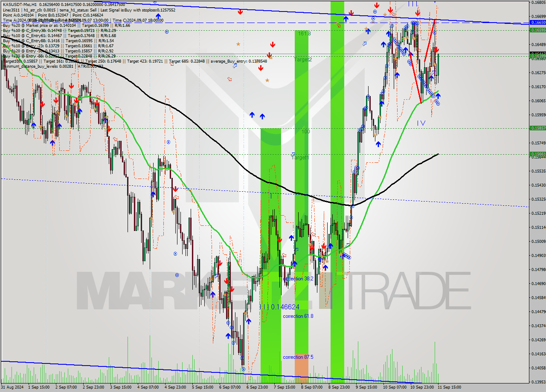Click the 3 Sep 15:00 time label
Image resolution: width=546 pixels, height=392 pixels.
click(x=121, y=387)
